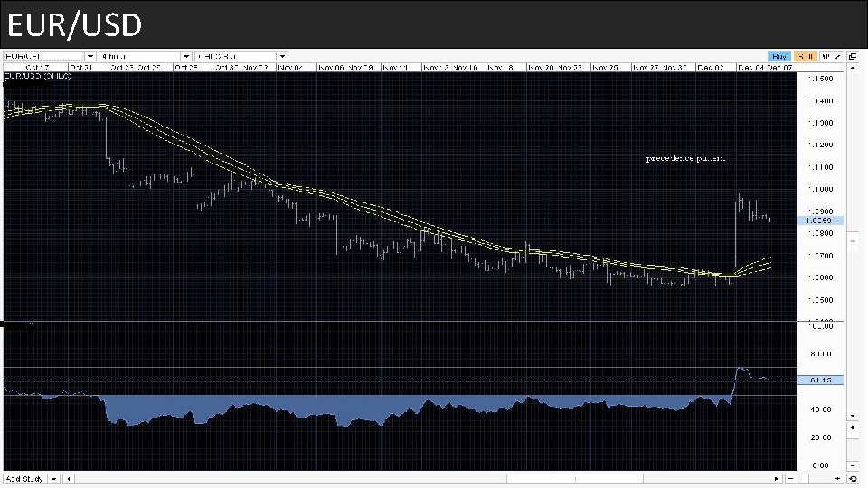This screenshot has height=488, width=868.
Task: Open the 4 hour timeframe dropdown arrow
Action: 186,56
